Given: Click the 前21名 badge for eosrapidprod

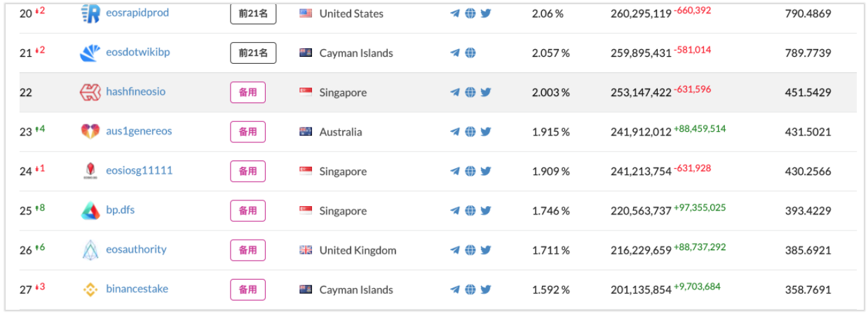Looking at the screenshot, I should click(253, 13).
